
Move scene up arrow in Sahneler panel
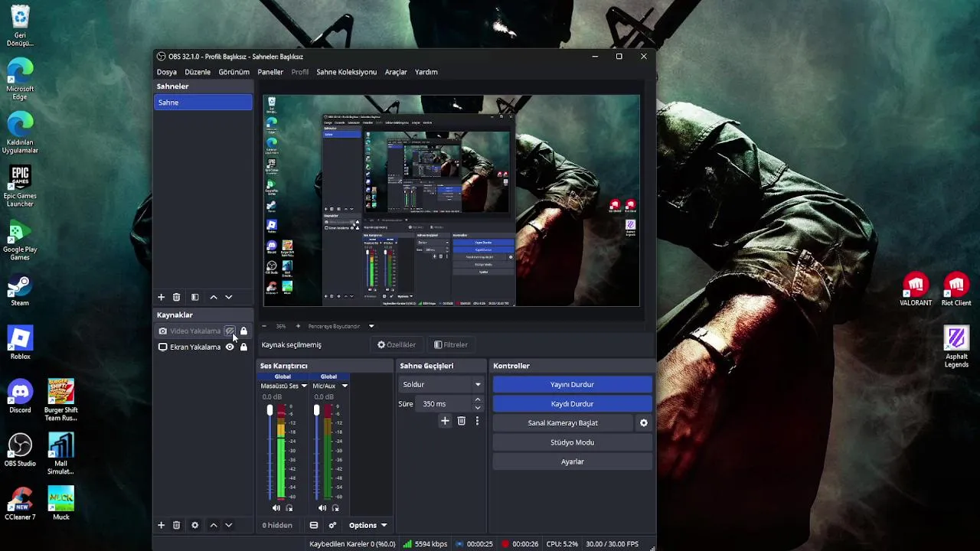tap(214, 297)
